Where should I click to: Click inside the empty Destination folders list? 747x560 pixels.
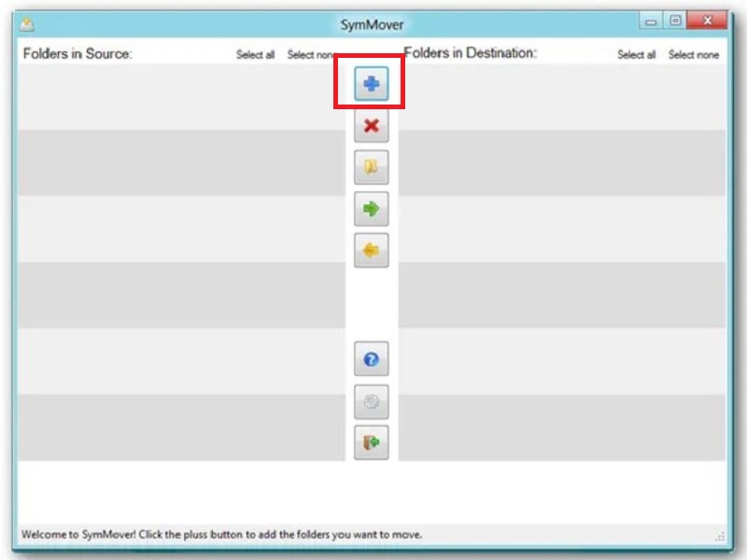[560, 261]
